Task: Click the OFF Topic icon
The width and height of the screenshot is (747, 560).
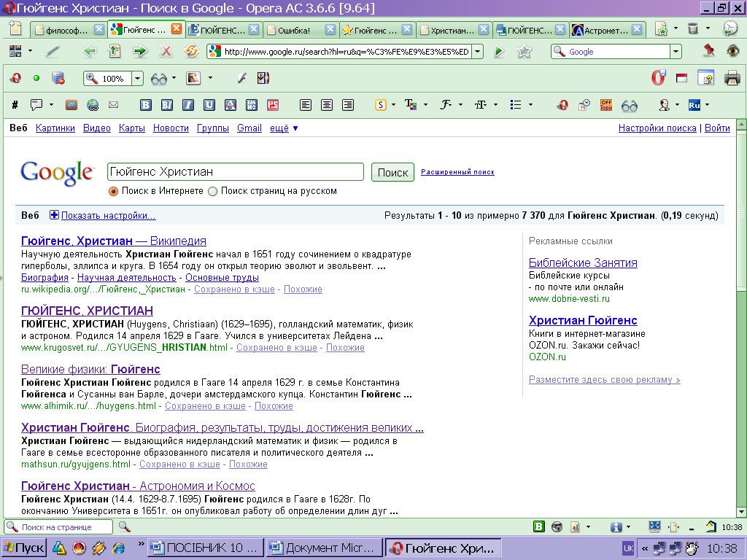Action: coord(606,105)
